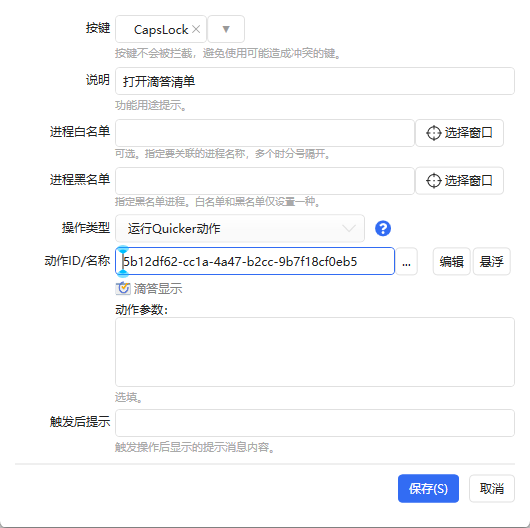
Task: Cancel the dialog with 取消
Action: [492, 488]
